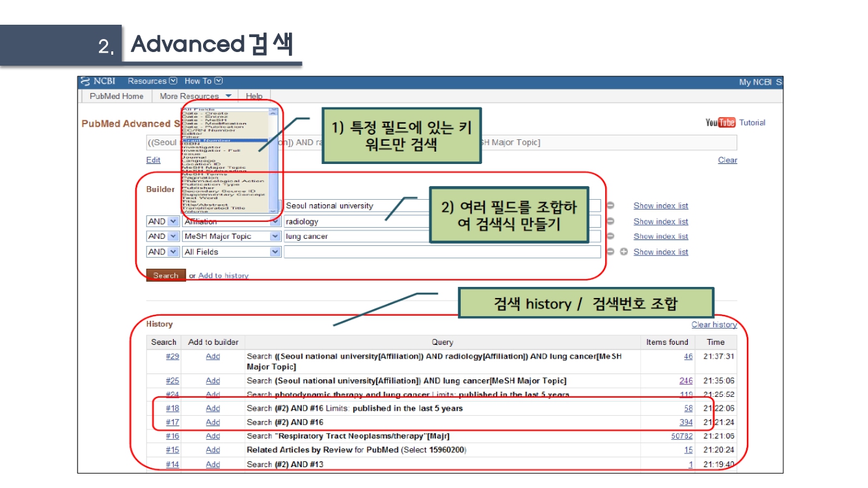The height and width of the screenshot is (488, 868).
Task: View the 46 items found for #29
Action: click(x=688, y=357)
